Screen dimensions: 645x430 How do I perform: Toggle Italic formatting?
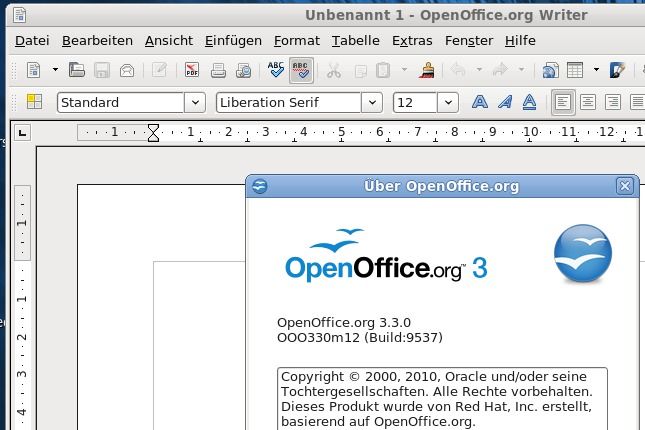505,102
